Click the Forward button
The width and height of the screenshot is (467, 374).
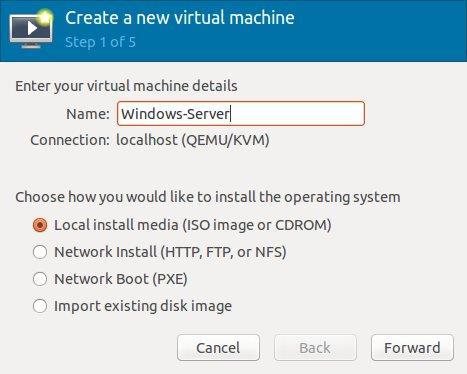(x=412, y=348)
